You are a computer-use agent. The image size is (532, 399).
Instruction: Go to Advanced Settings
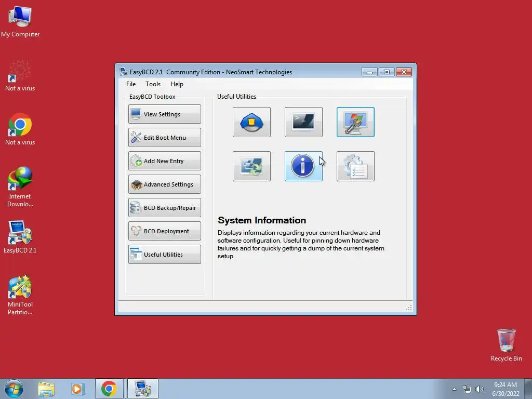coord(165,184)
